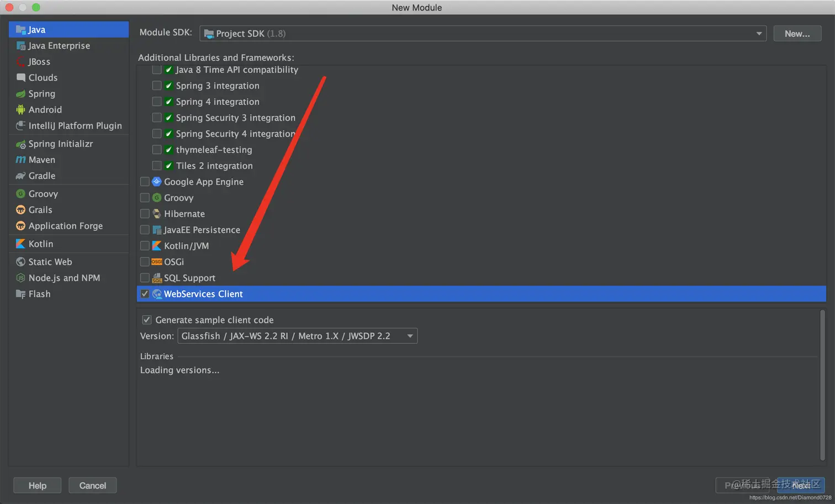Choose the Android robot icon
Screen dimensions: 835x504
21,110
